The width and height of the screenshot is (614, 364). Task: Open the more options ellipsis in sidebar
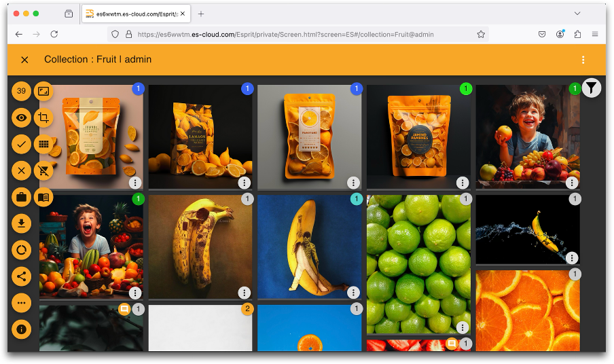(21, 303)
